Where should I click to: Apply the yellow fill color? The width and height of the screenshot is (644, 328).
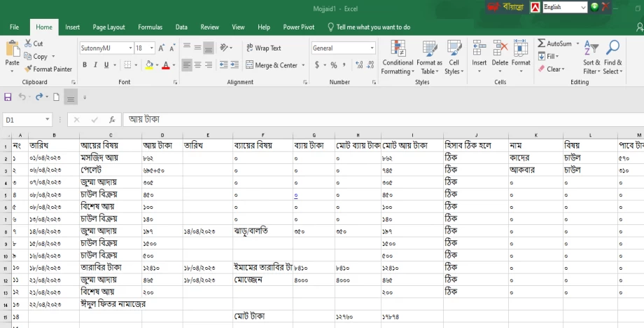(x=149, y=65)
